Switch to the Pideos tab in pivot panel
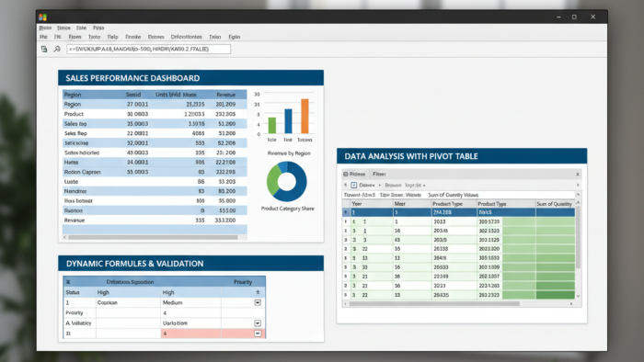Screen dimensions: 644x362 click(354, 175)
